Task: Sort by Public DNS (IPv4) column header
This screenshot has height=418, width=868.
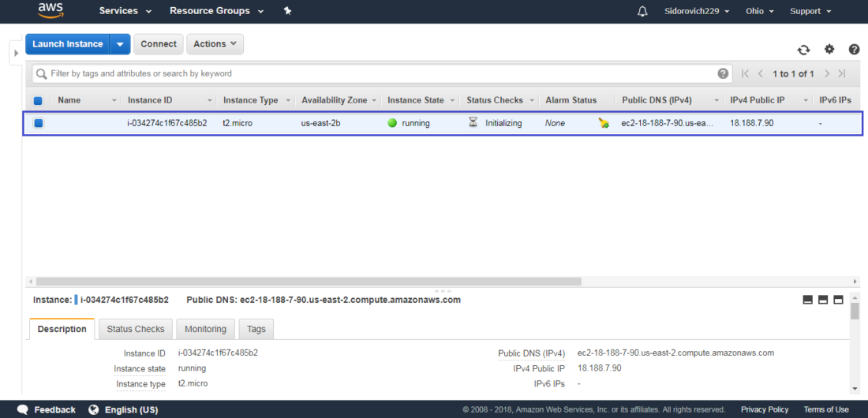Action: 656,100
